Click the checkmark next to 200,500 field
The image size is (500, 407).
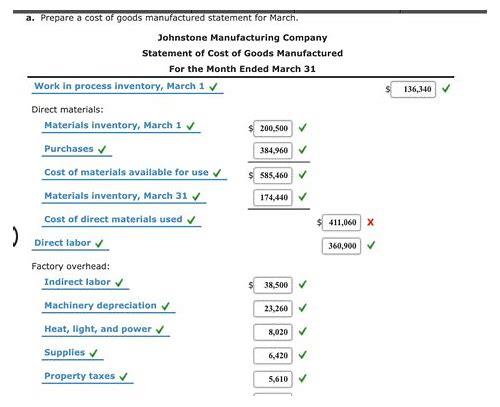(302, 128)
